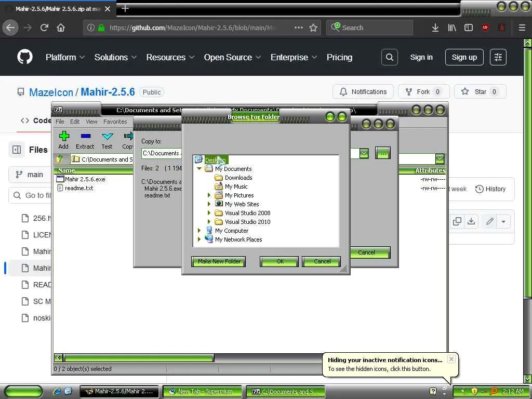Launch Internet Explorer from quick launch
The image size is (532, 399).
tap(57, 391)
